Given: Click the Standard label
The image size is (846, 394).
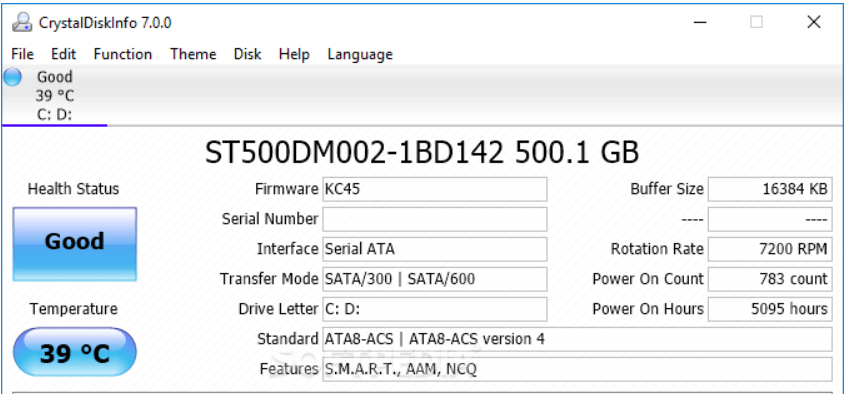Looking at the screenshot, I should pos(288,339).
